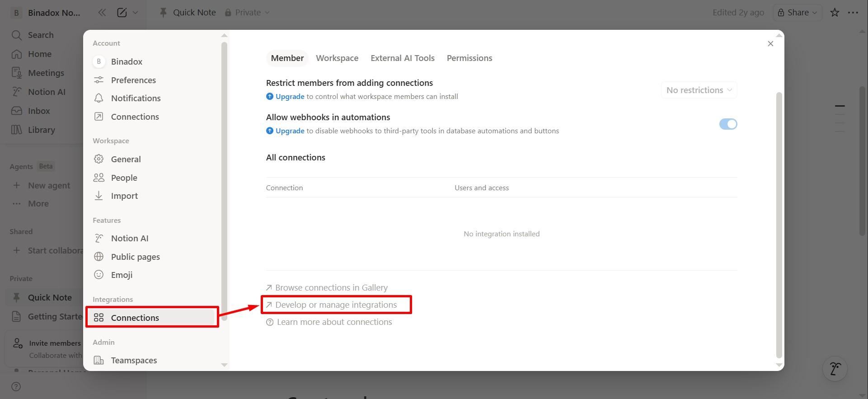Click the settings content scrollbar thumb
The image size is (868, 399).
click(x=779, y=225)
